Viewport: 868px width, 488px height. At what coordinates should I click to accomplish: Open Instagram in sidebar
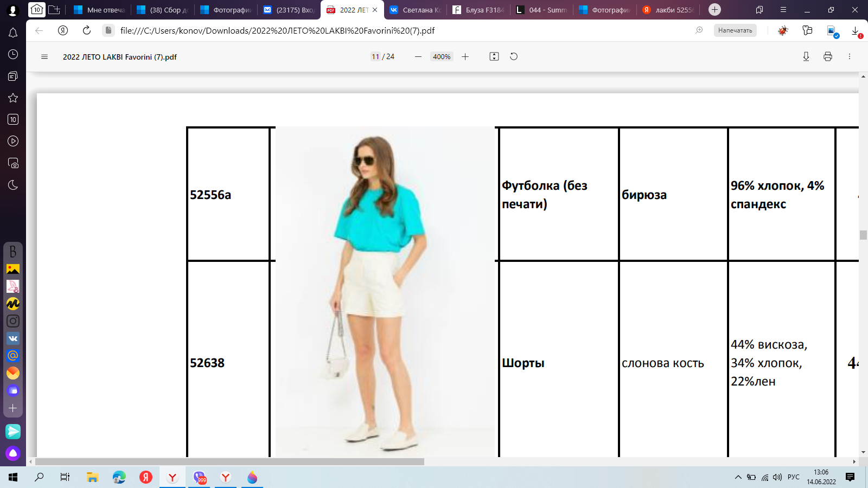point(13,321)
